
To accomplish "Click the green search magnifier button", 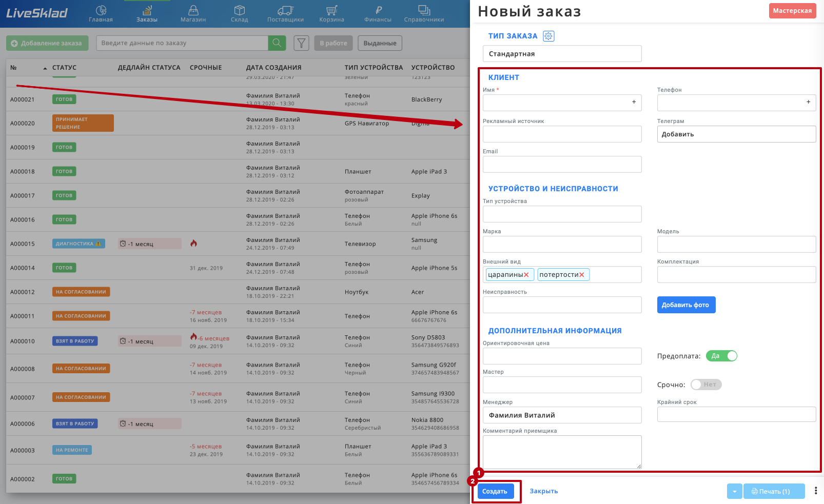I will [x=277, y=43].
